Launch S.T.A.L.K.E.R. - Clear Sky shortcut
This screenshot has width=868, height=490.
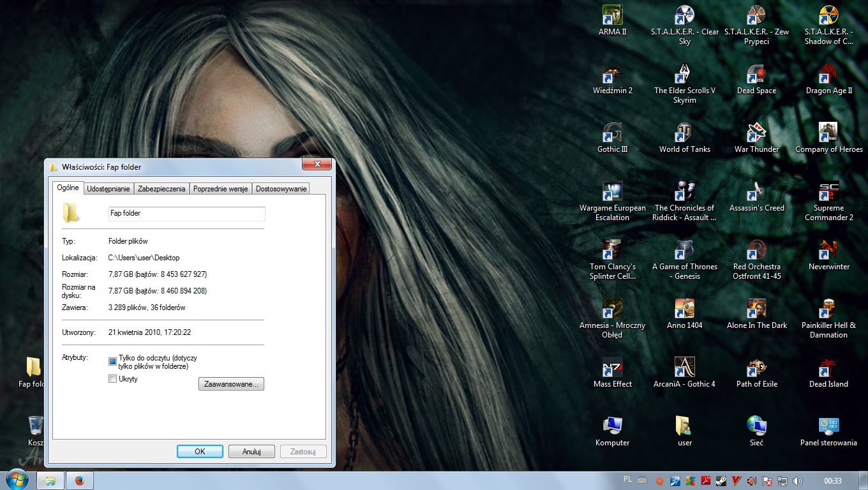tap(684, 25)
